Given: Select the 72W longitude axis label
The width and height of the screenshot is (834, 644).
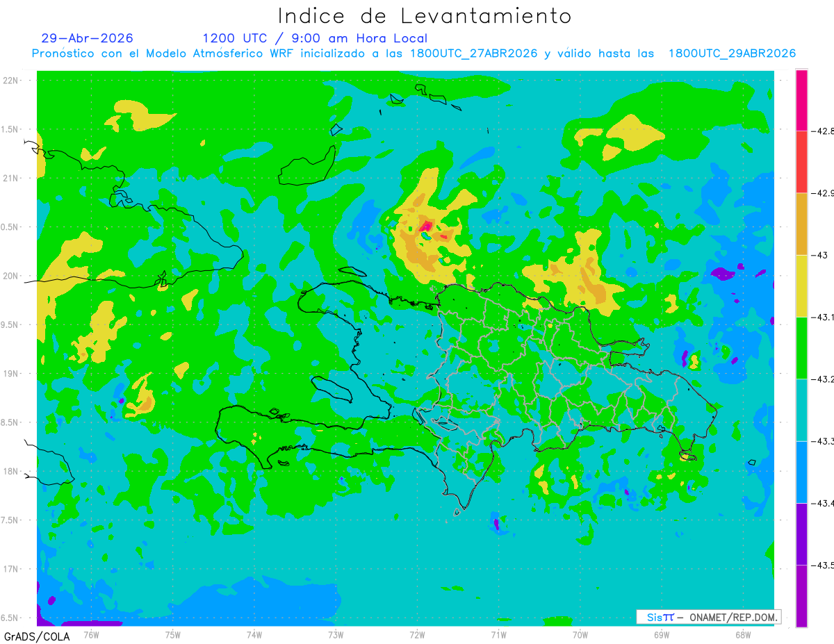Looking at the screenshot, I should pos(417,634).
